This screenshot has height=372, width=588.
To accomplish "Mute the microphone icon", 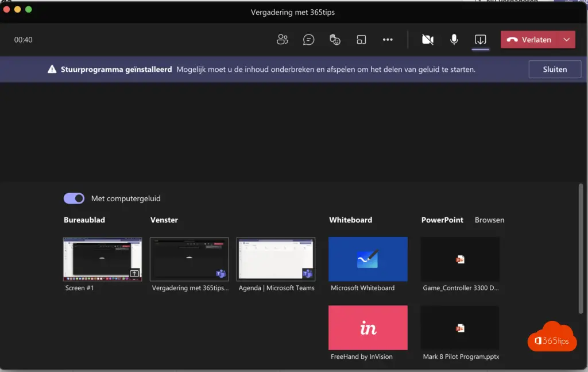I will point(454,40).
